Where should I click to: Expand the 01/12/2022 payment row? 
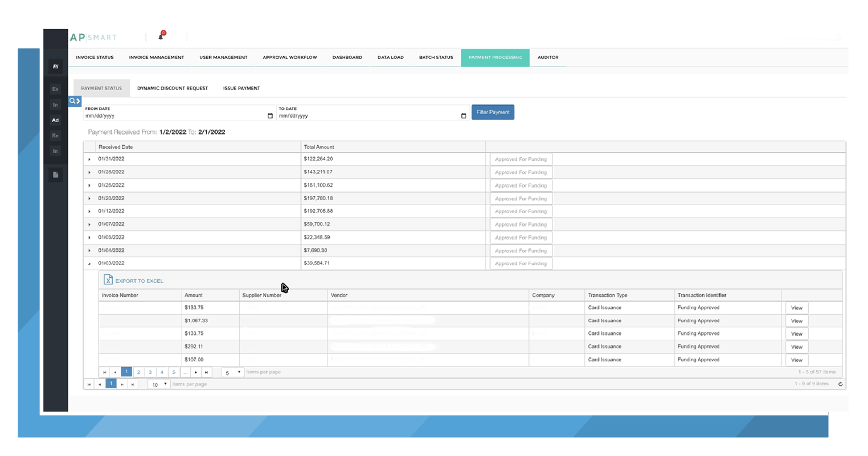[x=89, y=211]
